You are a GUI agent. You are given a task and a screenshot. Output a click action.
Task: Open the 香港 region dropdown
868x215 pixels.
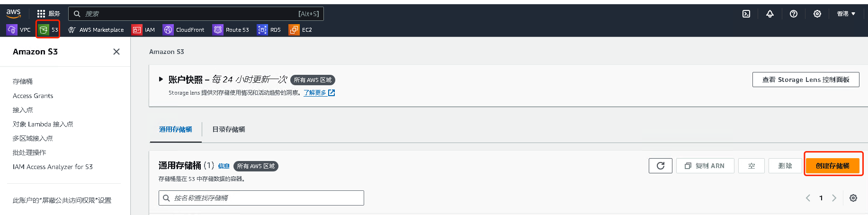(846, 14)
